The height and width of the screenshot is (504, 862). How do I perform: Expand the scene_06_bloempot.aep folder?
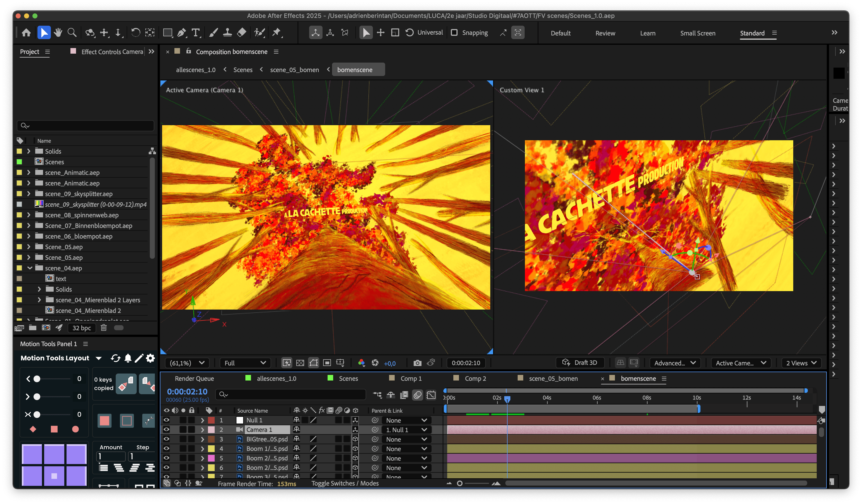click(29, 236)
